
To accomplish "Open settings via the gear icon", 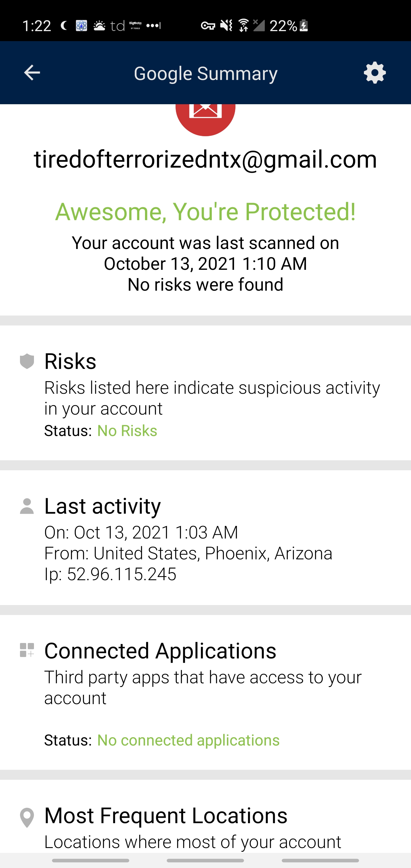I will tap(375, 73).
